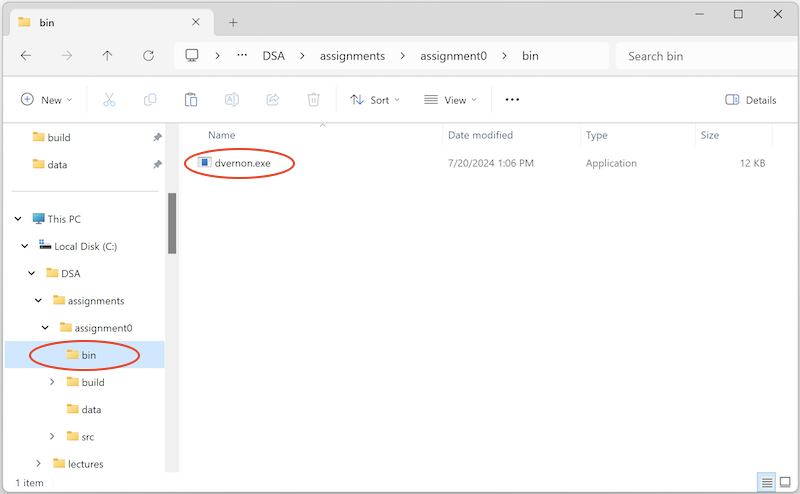Go up one folder level
The height and width of the screenshot is (494, 800).
[108, 56]
